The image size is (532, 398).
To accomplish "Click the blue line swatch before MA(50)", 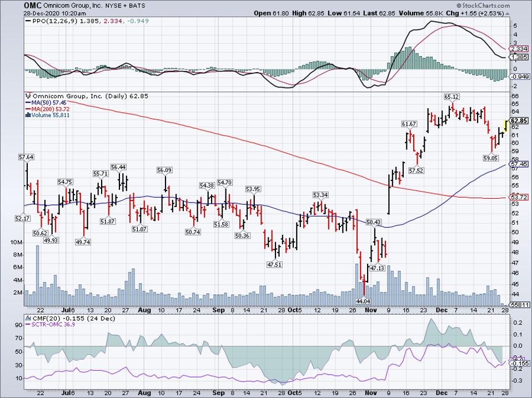I will (x=28, y=103).
